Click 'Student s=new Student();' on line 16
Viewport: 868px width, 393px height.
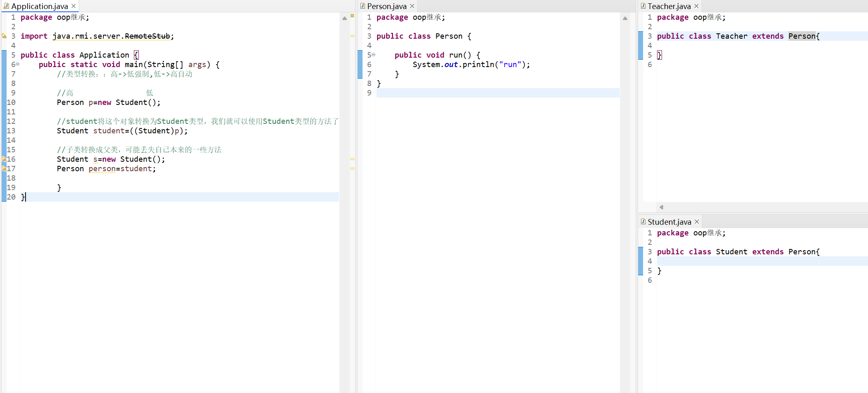pos(111,159)
